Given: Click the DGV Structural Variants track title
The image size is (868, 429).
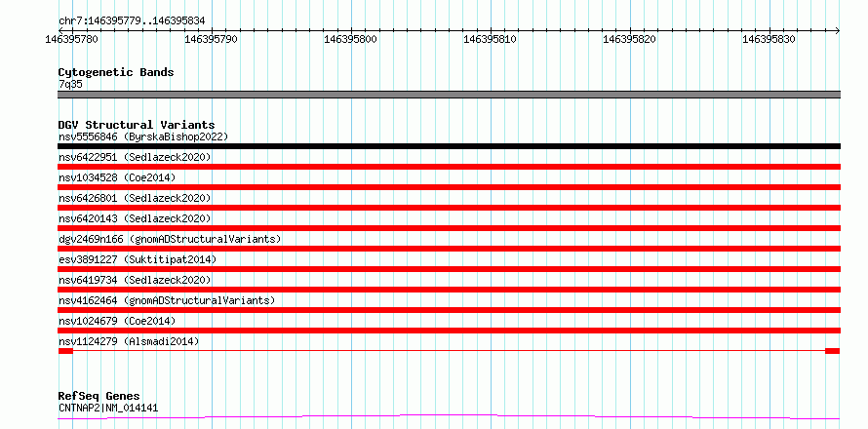Looking at the screenshot, I should tap(137, 125).
